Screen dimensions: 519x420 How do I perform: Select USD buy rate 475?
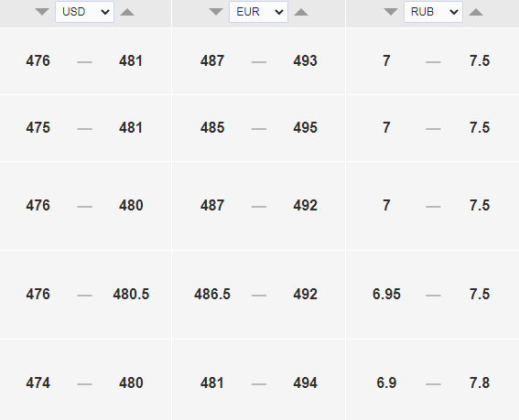point(38,128)
